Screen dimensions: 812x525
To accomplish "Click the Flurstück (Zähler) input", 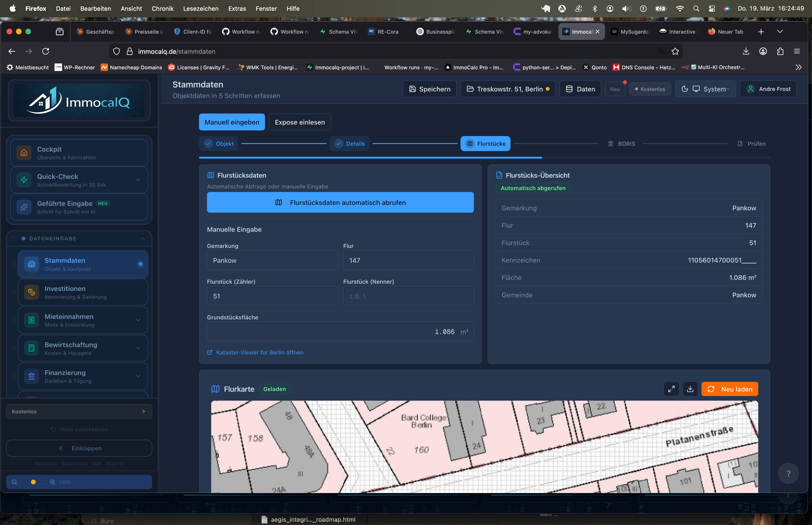I will pos(272,296).
